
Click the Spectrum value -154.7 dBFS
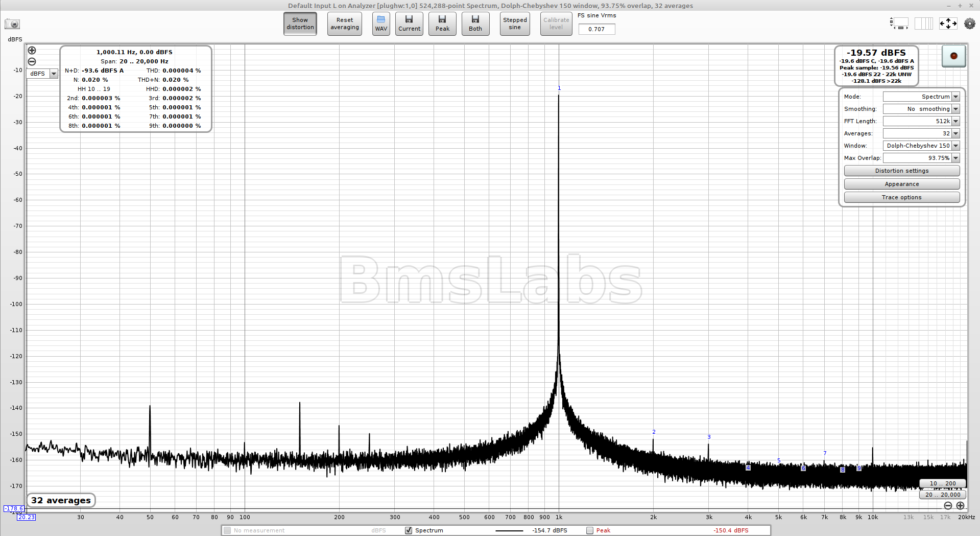click(549, 530)
